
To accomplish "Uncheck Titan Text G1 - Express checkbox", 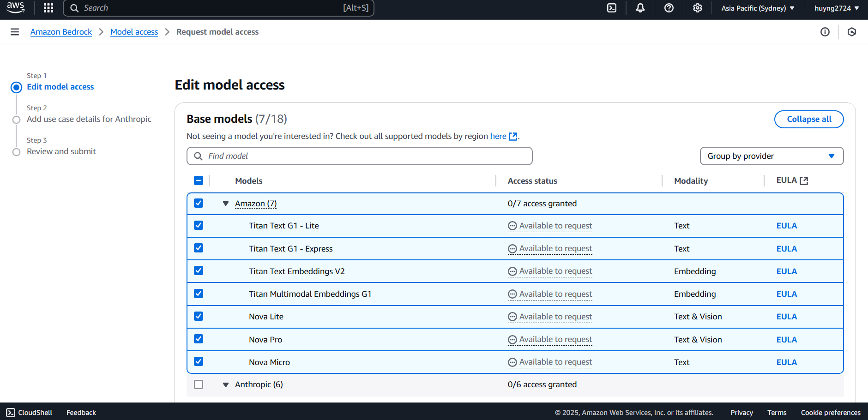I will [199, 248].
